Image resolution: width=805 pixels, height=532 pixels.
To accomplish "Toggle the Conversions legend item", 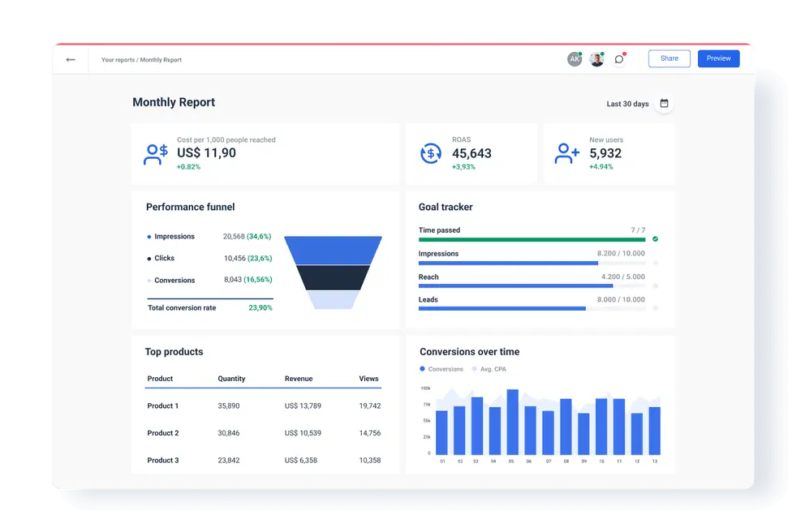I will pyautogui.click(x=441, y=369).
